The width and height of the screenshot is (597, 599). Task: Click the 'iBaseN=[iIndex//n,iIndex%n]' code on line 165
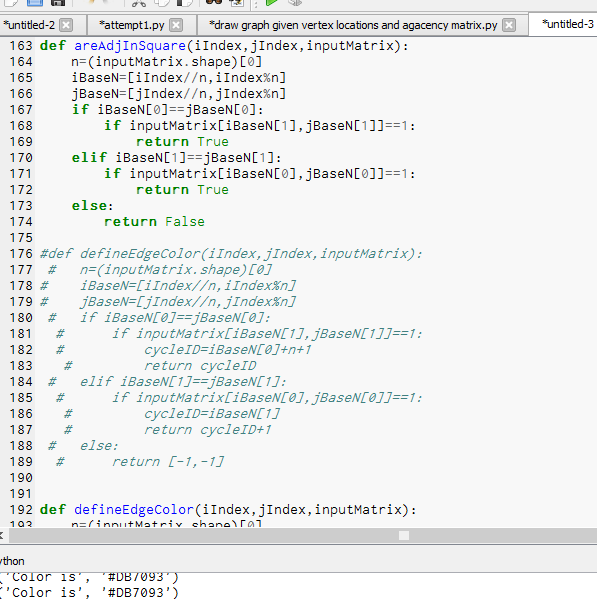pyautogui.click(x=179, y=78)
